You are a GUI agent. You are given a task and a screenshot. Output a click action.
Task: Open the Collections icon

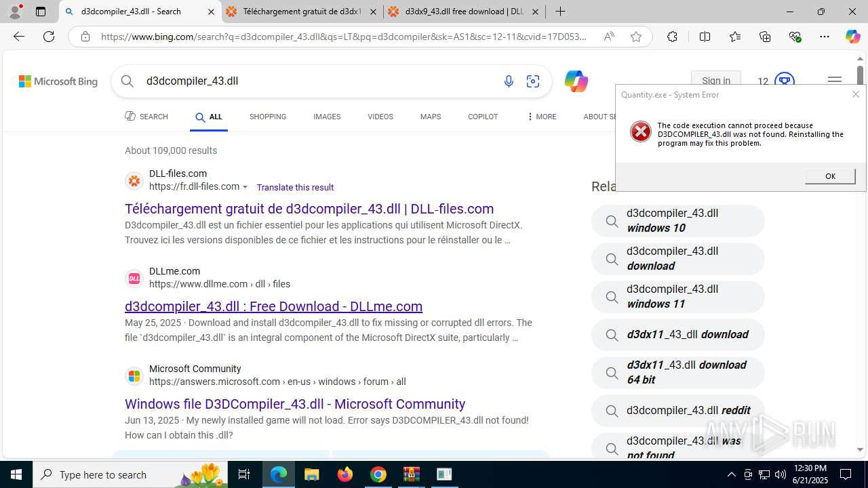coord(765,37)
